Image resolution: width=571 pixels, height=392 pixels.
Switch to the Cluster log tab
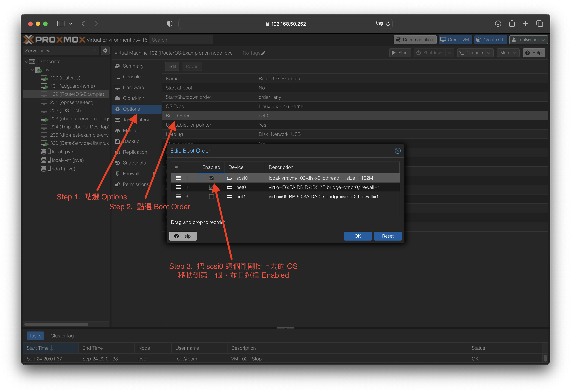tap(62, 336)
